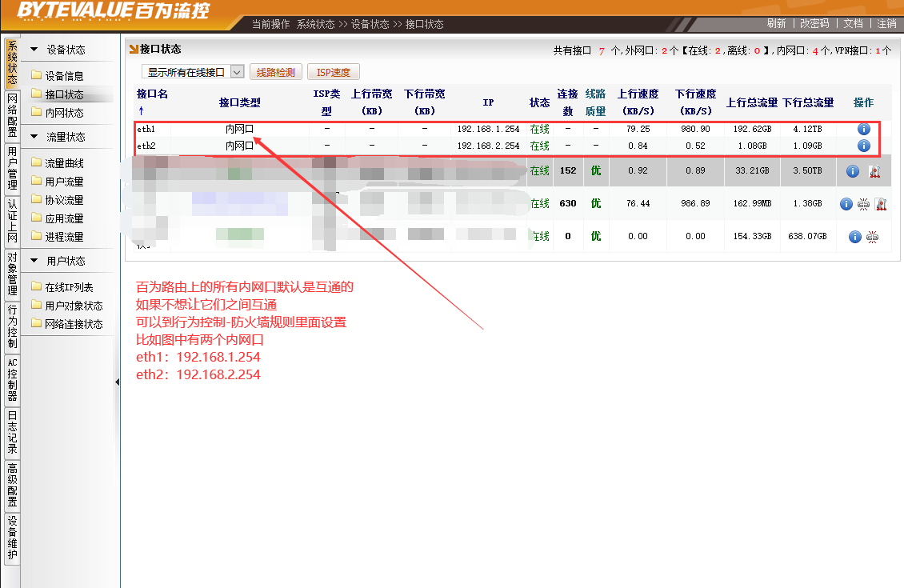Collapse the 设备状态 section
The height and width of the screenshot is (588, 904).
[x=34, y=50]
